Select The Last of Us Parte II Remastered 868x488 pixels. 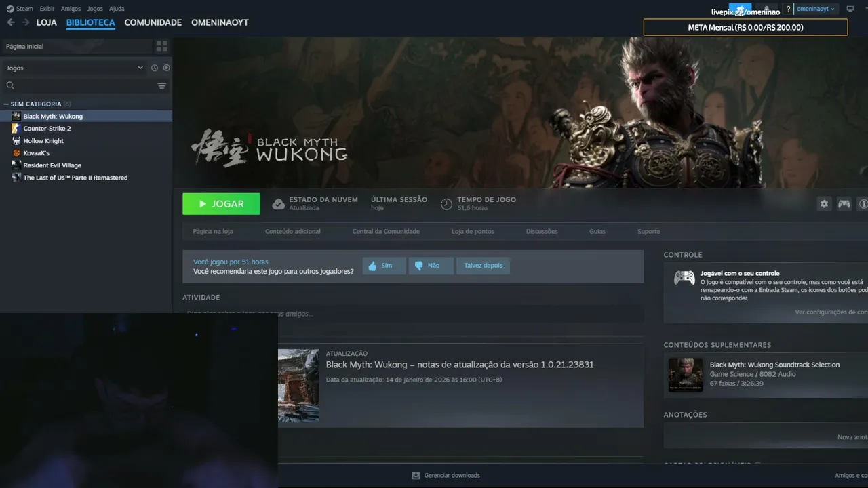[86, 177]
